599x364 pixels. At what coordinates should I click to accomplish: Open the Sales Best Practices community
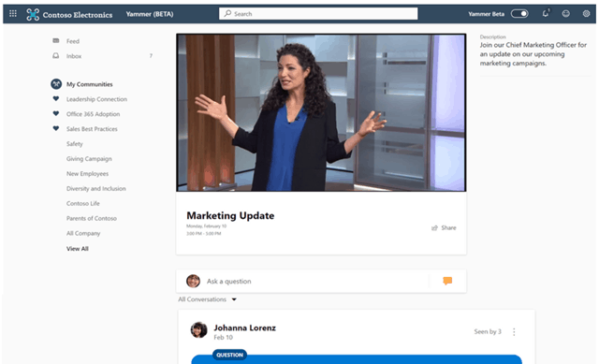pyautogui.click(x=92, y=129)
